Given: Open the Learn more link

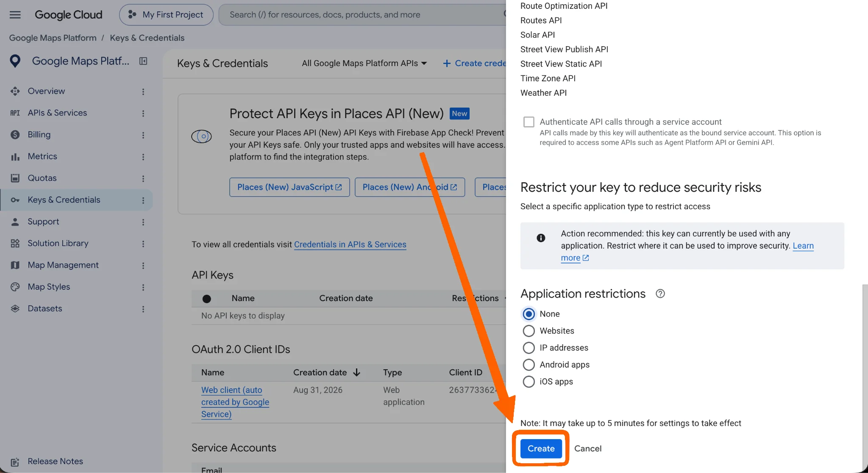Looking at the screenshot, I should pyautogui.click(x=803, y=246).
